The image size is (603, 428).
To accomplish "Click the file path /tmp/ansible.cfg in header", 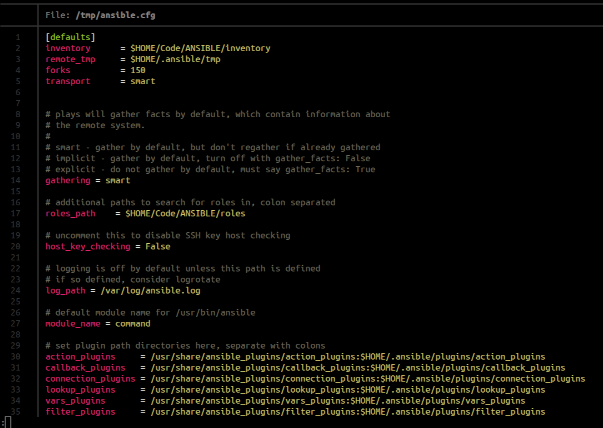I will pyautogui.click(x=115, y=15).
